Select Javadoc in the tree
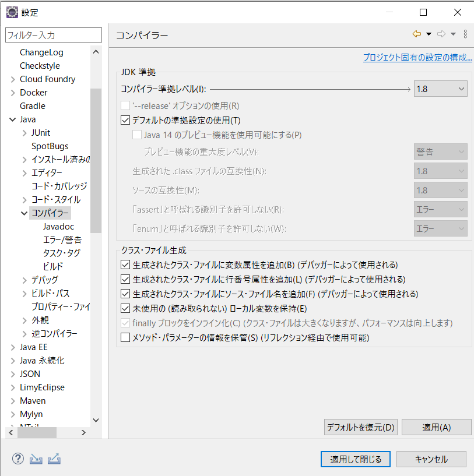 click(x=58, y=227)
